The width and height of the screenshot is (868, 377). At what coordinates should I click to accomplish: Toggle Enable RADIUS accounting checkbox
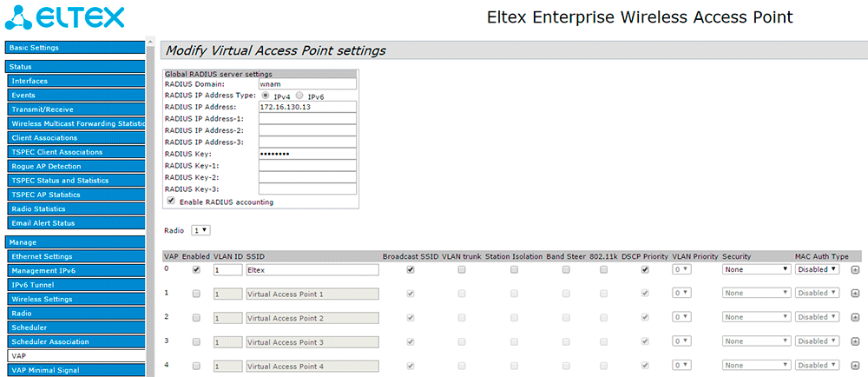(170, 201)
